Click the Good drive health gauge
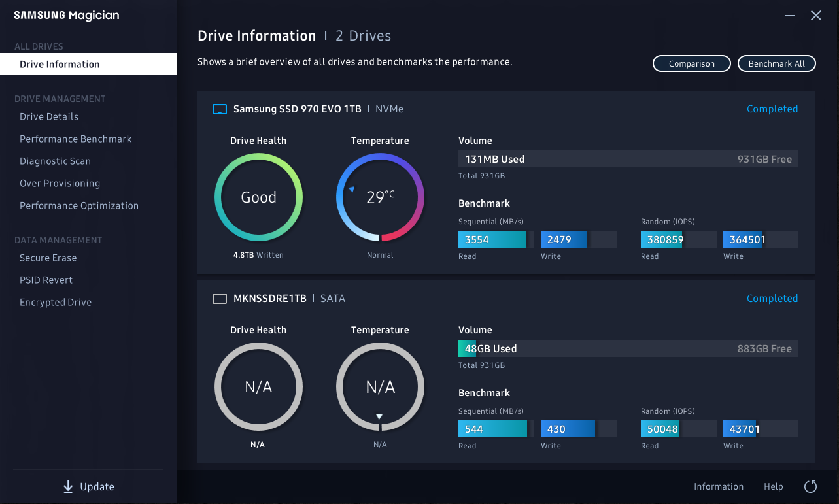This screenshot has width=839, height=504. [258, 197]
